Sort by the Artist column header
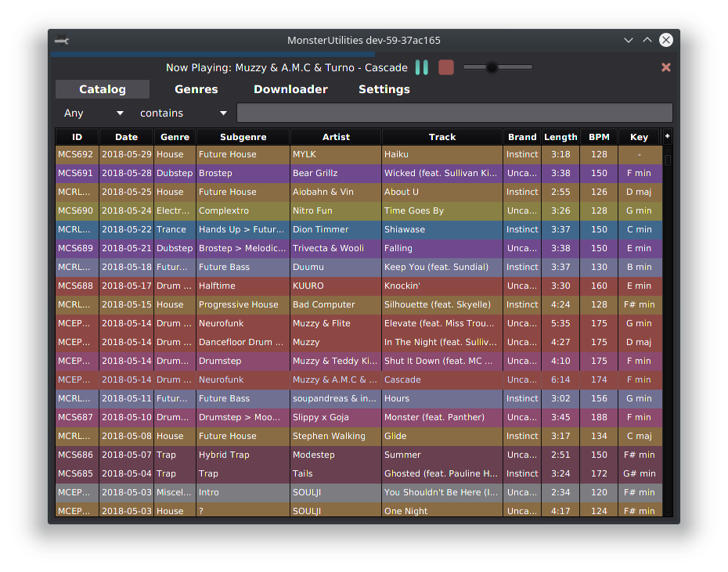 pyautogui.click(x=336, y=137)
